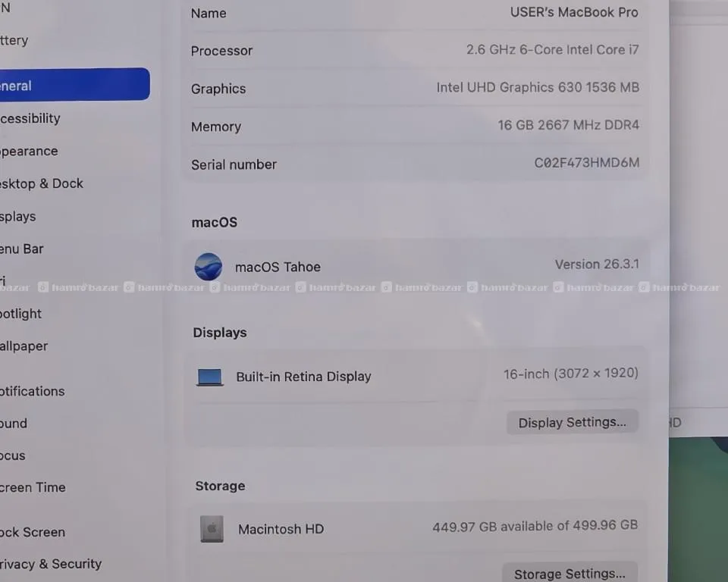
Task: Click memory value 16 GB 2667 MHz DDR4
Action: [568, 125]
